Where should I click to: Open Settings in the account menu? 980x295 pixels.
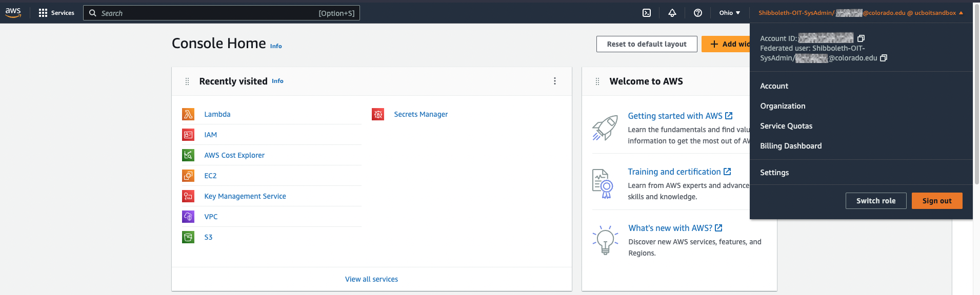774,173
